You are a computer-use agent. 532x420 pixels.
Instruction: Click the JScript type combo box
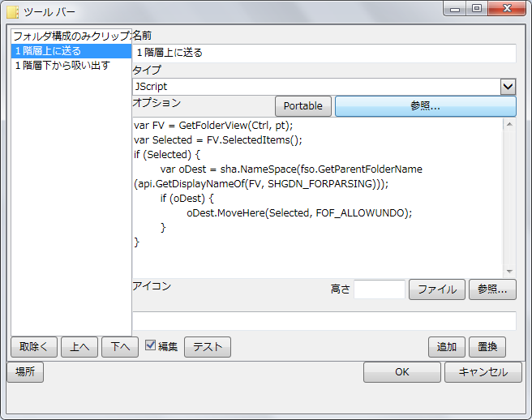(324, 87)
